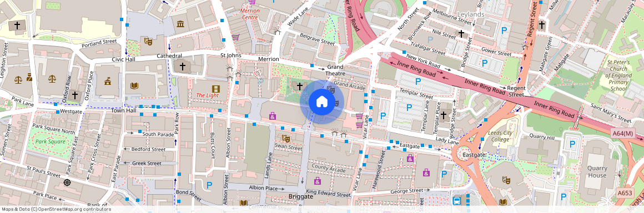Click the scales icon left of Oxford Row
Screen dimensions: 644x213
52,79
